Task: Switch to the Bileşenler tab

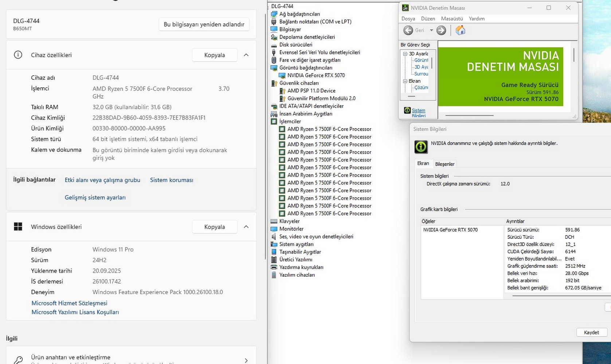Action: (x=444, y=164)
